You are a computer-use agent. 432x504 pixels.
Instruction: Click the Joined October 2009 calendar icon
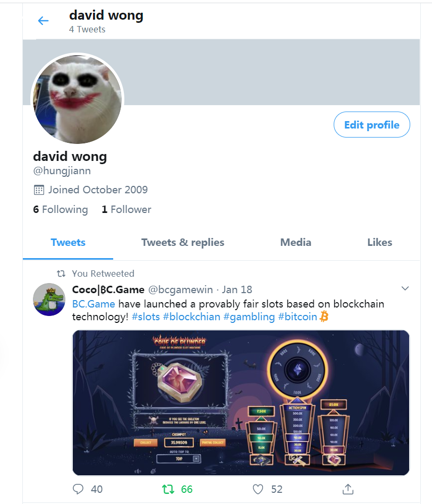39,190
